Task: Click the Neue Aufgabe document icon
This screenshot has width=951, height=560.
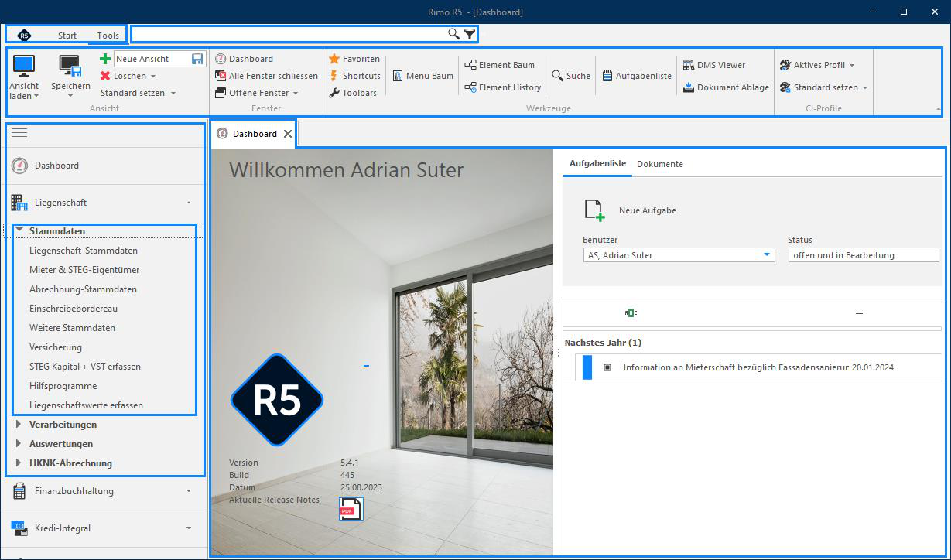Action: pyautogui.click(x=595, y=210)
